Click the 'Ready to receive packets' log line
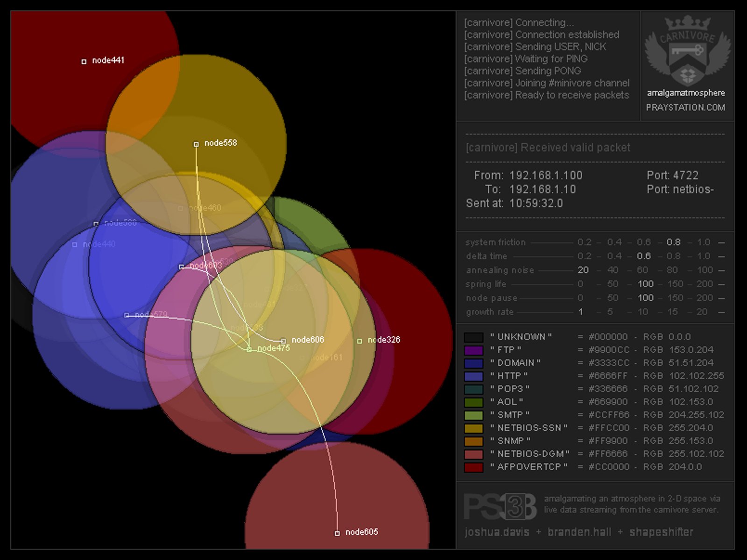 [x=547, y=95]
